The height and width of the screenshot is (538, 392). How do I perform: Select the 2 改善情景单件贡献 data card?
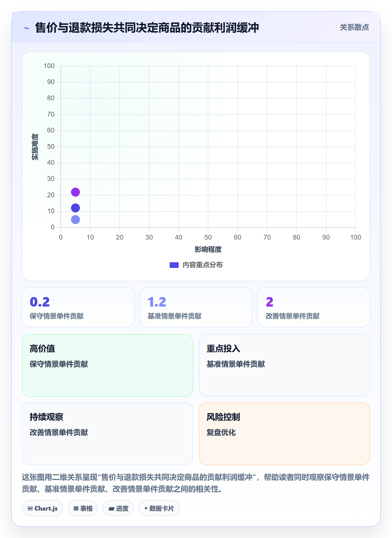314,307
